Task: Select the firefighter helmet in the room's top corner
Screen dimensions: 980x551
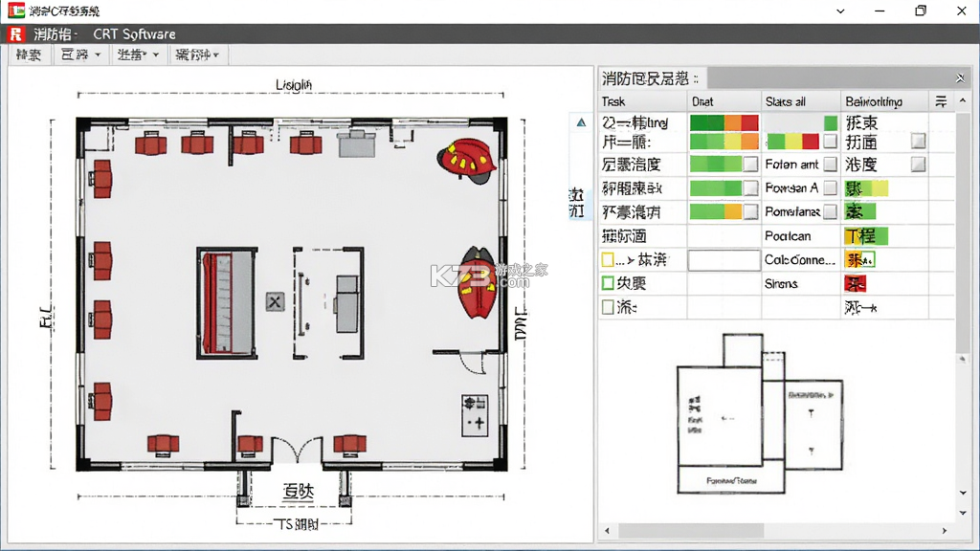Action: (467, 161)
